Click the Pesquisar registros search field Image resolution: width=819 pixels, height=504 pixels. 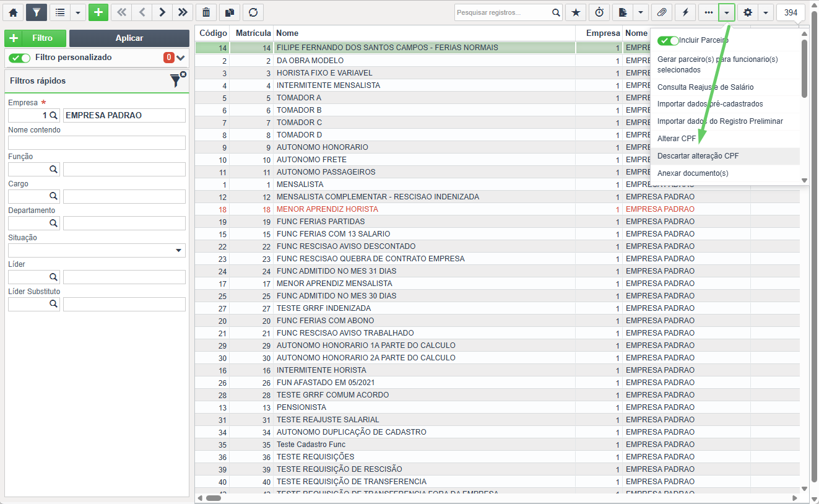click(502, 12)
